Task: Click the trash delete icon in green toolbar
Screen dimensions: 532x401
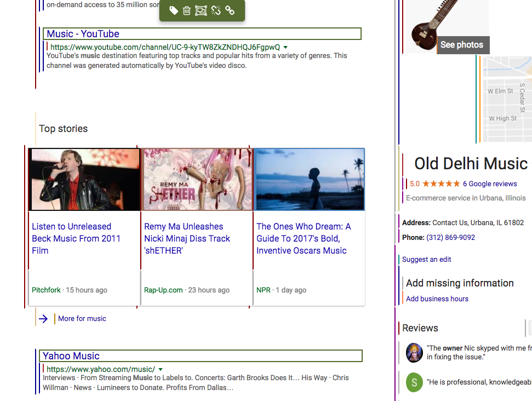Action: point(187,10)
